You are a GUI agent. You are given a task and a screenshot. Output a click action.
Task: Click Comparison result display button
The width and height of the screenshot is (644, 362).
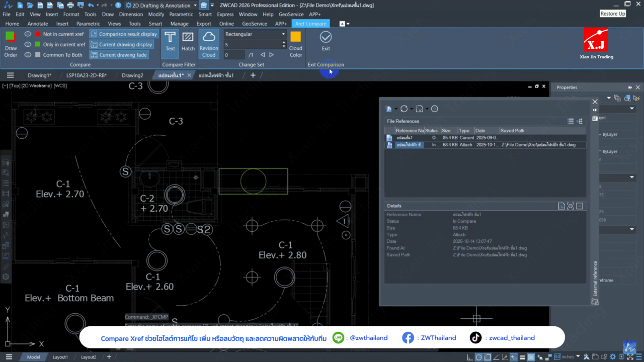click(x=124, y=34)
